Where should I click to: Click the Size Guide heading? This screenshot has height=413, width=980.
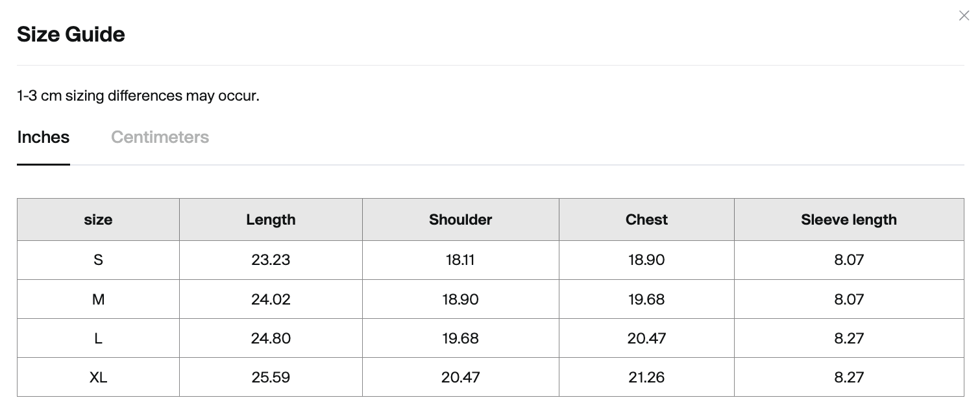tap(71, 34)
